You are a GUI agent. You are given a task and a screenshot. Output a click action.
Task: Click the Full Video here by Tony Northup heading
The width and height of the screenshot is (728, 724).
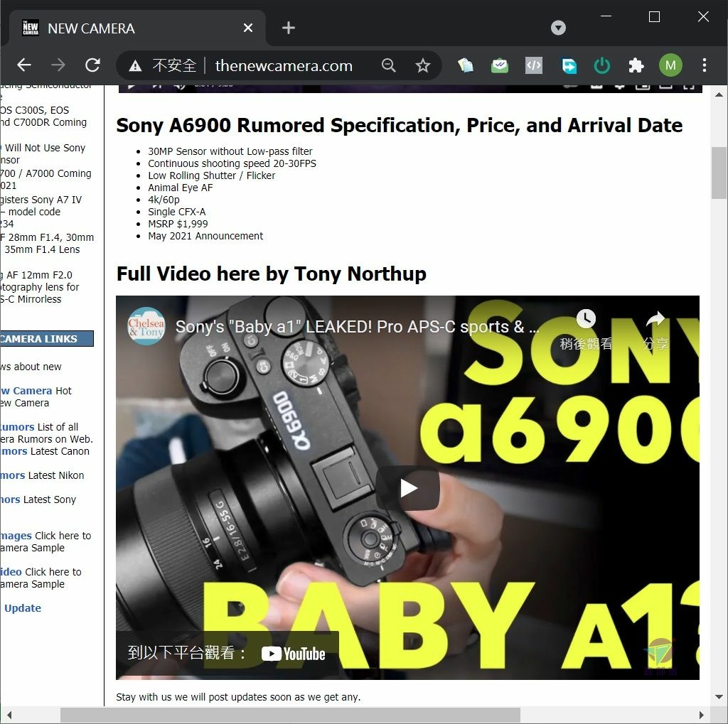click(271, 274)
